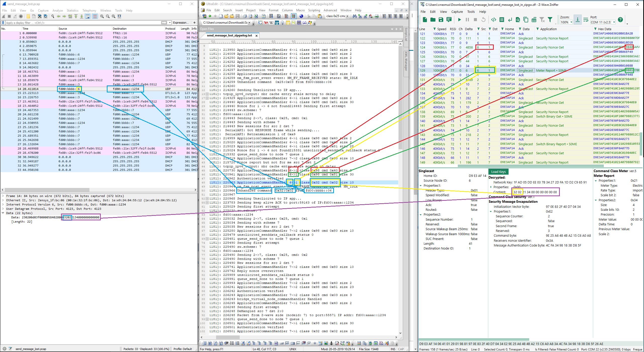Open Zniffer Zoom percentage dropdown
The width and height of the screenshot is (644, 352).
click(x=571, y=22)
